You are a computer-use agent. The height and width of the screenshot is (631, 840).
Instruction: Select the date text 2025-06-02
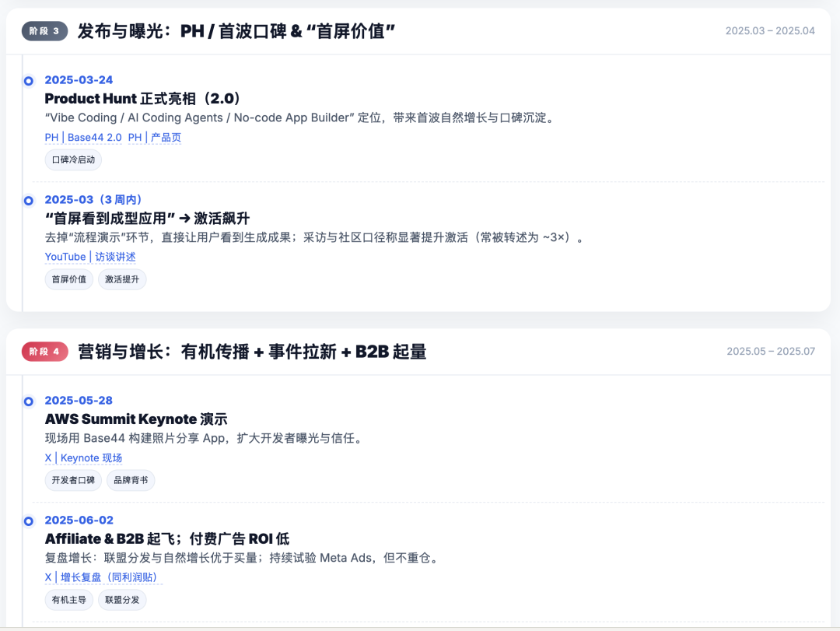click(x=79, y=520)
